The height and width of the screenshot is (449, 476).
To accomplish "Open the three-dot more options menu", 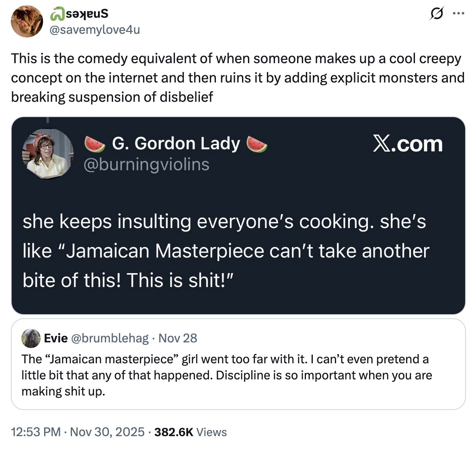I will coord(458,14).
